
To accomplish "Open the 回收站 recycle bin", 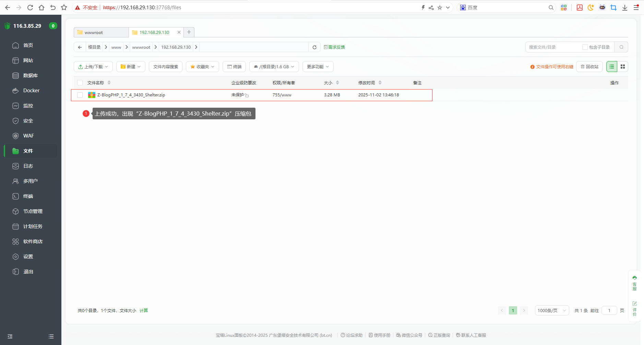I will click(589, 67).
